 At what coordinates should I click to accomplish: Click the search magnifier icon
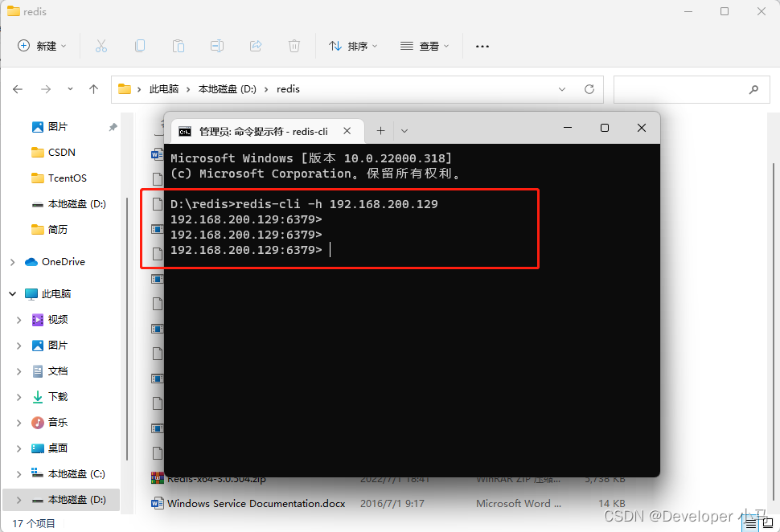click(754, 89)
